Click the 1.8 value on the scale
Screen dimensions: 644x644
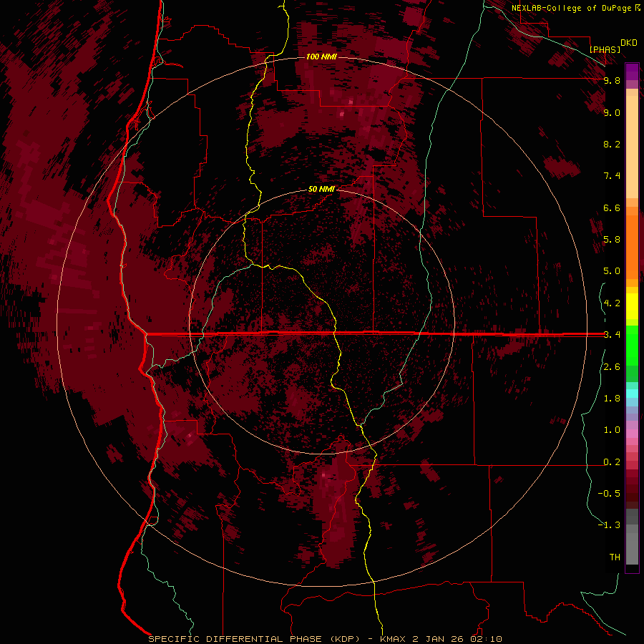[x=612, y=399]
